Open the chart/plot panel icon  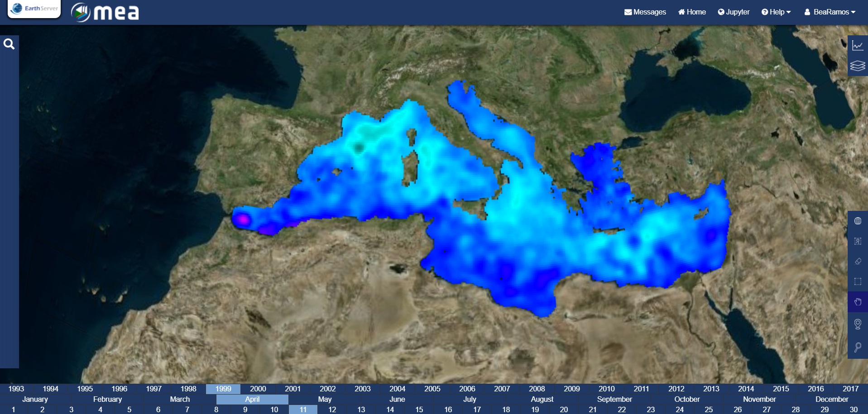tap(858, 45)
